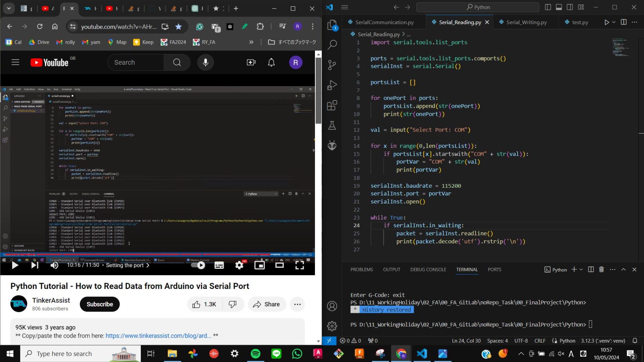
Task: Show hidden system tray icons chevron
Action: (521, 354)
